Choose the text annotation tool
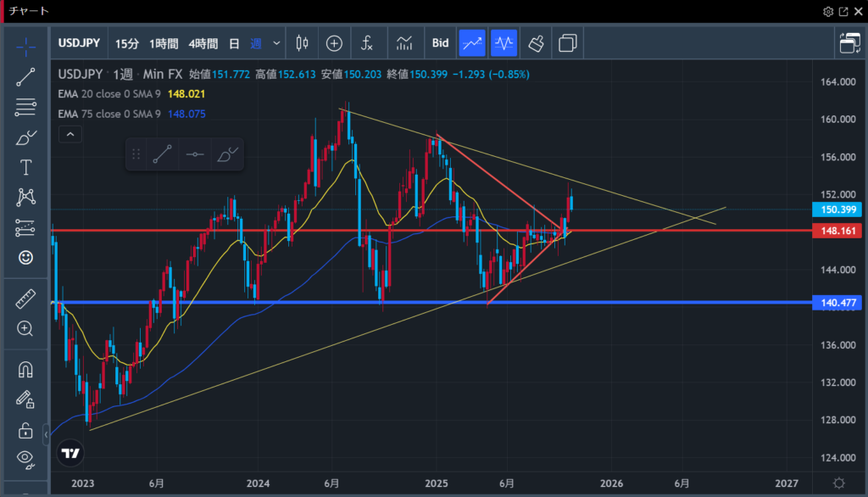Viewport: 868px width, 497px height. click(25, 167)
